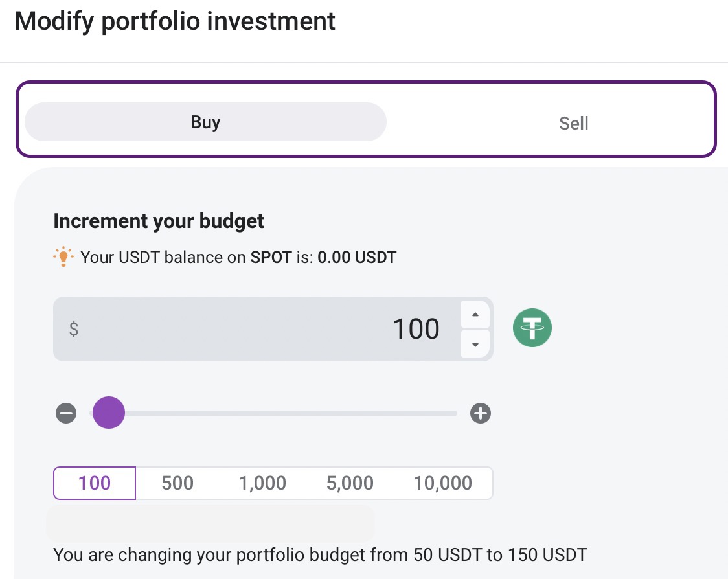
Task: Choose the 10,000 preset amount
Action: pyautogui.click(x=443, y=483)
